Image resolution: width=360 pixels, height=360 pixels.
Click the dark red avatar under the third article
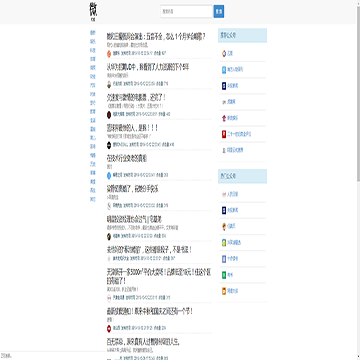[109, 114]
